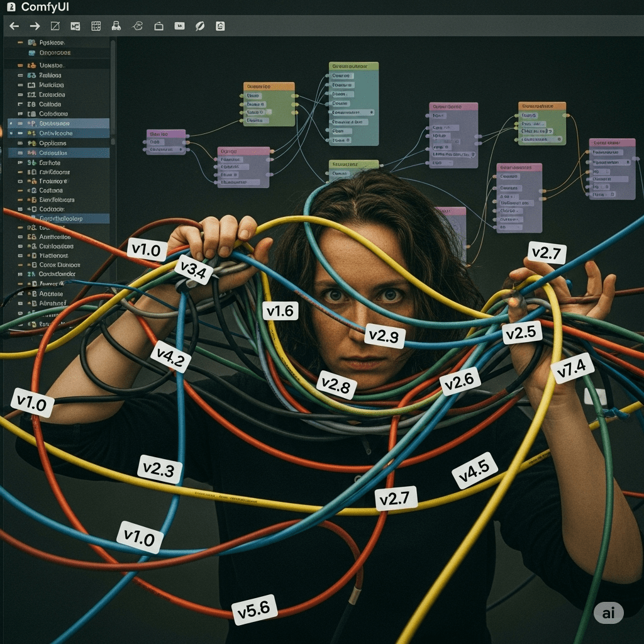Screen dimensions: 644x644
Task: Toggle the marker left of 'Cordadlomoler' sidebar item
Action: coord(21,274)
